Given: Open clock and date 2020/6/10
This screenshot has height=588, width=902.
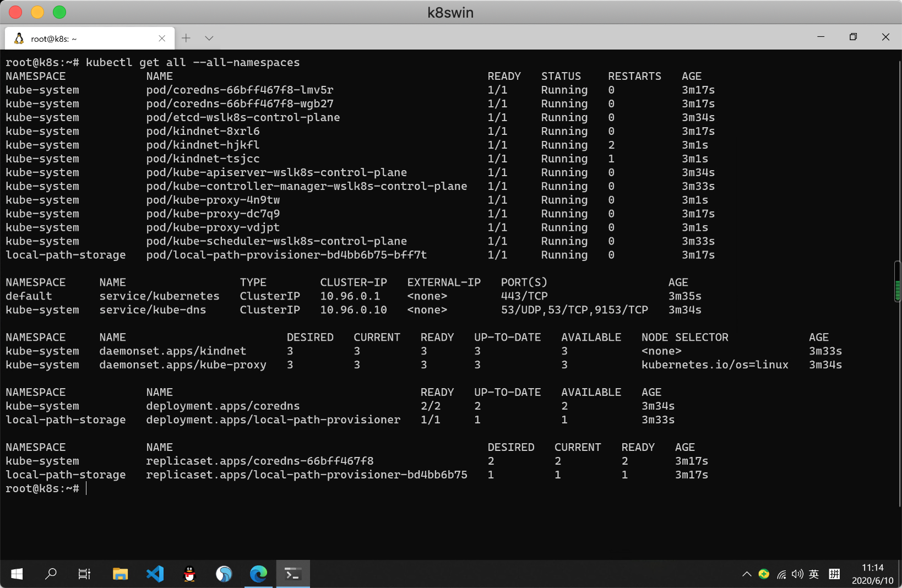Looking at the screenshot, I should tap(872, 574).
